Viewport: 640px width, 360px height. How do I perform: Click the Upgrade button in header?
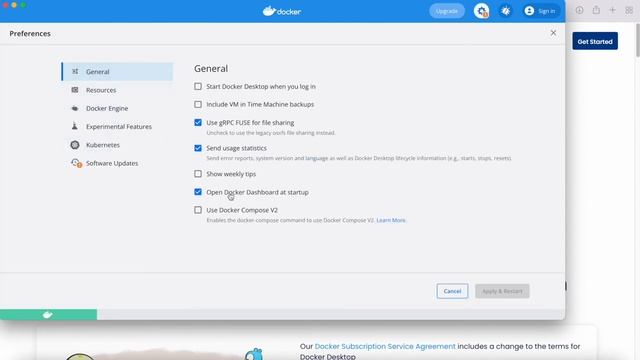447,11
